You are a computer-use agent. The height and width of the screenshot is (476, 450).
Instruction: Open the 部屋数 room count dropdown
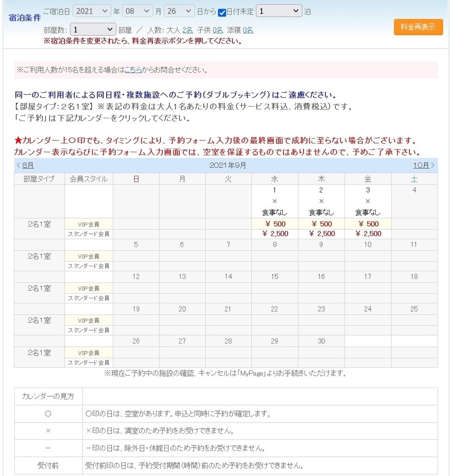[93, 30]
